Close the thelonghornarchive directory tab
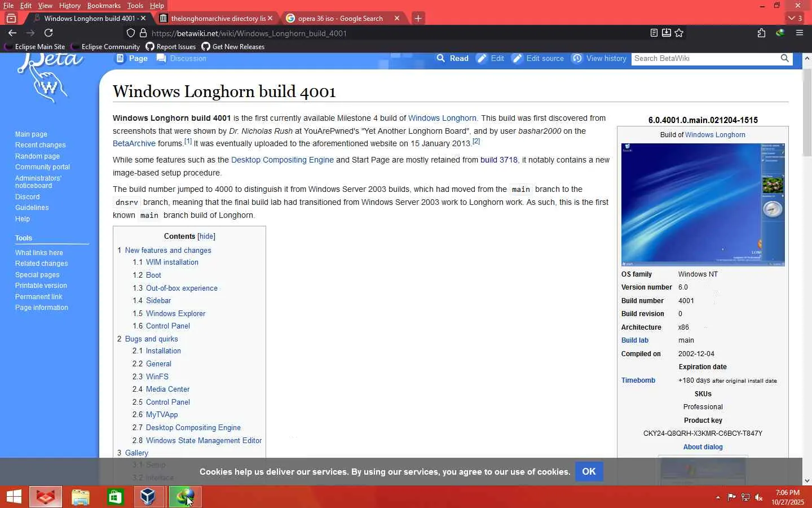Viewport: 812px width, 508px height. pyautogui.click(x=270, y=18)
